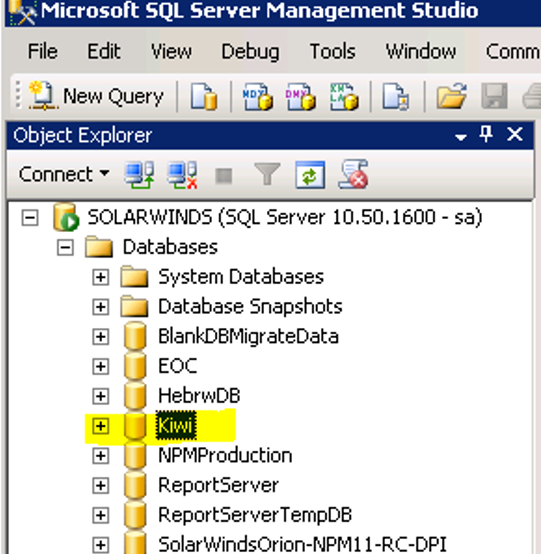Select the Databases folder label
The image size is (543, 554).
[x=170, y=247]
